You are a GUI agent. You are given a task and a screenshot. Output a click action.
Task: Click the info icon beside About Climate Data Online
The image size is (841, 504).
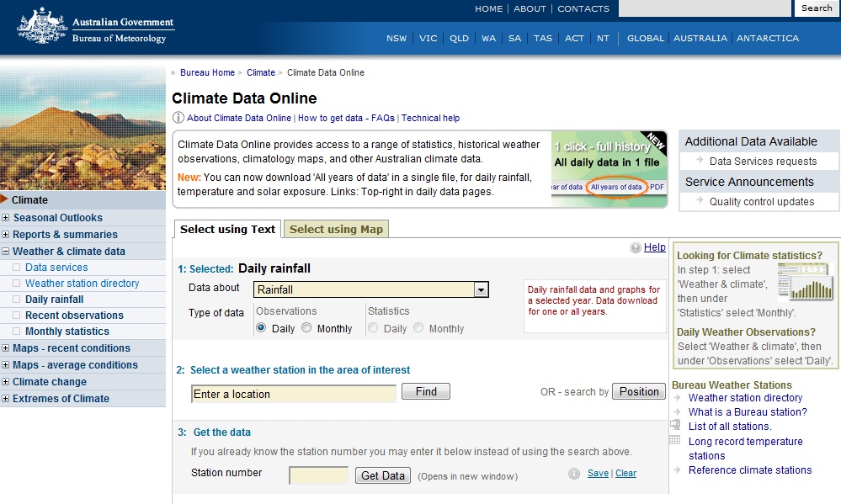178,118
